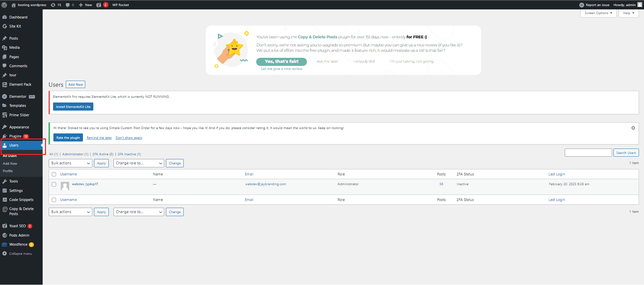Open the Profile submenu item

tap(8, 171)
